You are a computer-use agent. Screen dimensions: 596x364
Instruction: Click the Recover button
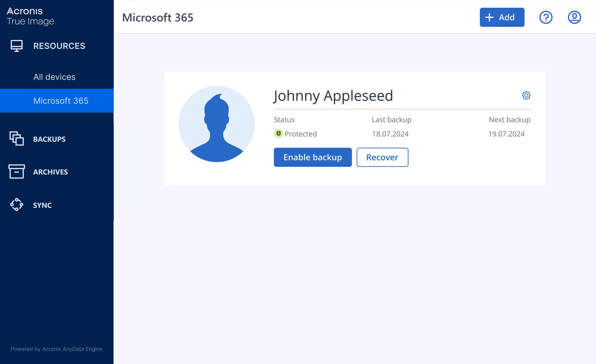(382, 157)
